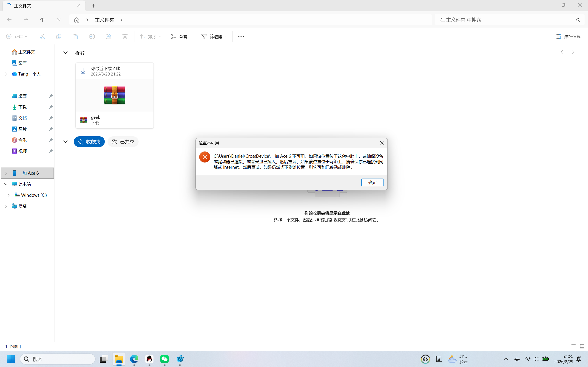Show hidden system tray icons chevron

(506, 359)
